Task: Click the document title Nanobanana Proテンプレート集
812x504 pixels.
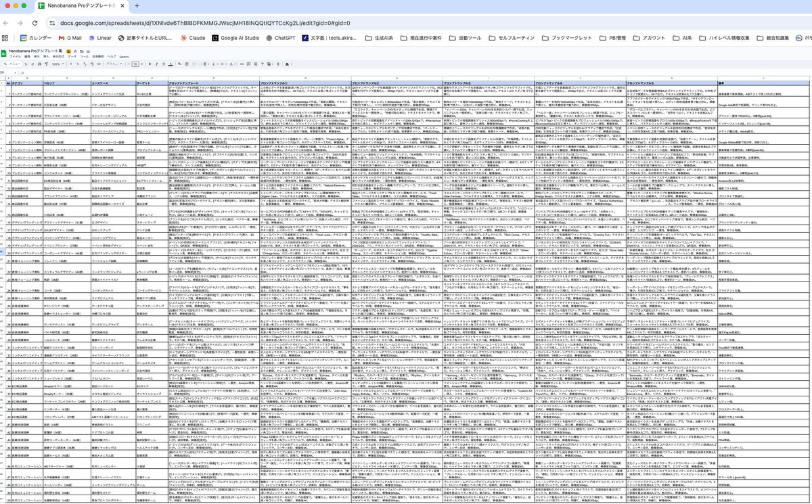Action: [35, 51]
